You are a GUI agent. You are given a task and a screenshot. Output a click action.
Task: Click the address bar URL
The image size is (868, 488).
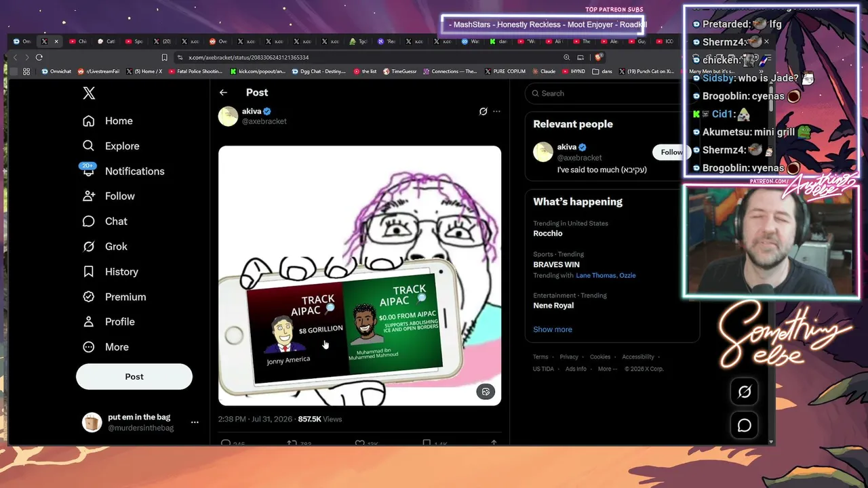248,58
